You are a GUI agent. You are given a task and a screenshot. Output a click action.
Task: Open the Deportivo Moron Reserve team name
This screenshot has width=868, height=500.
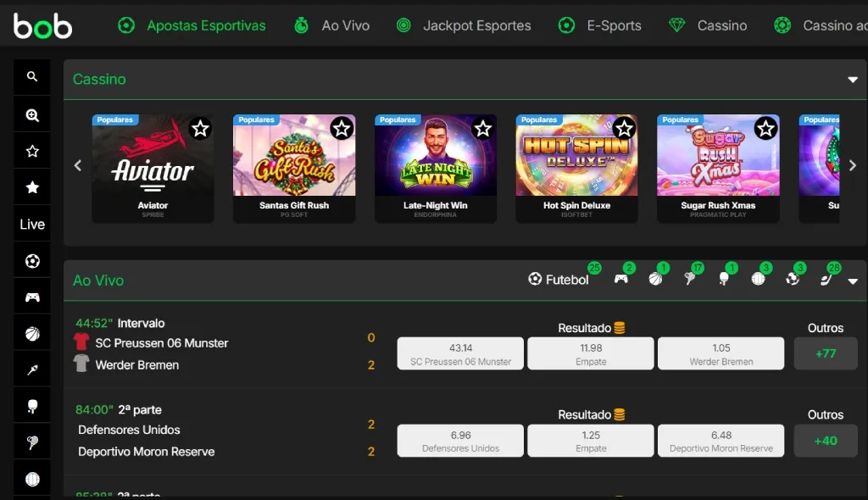[x=146, y=452]
